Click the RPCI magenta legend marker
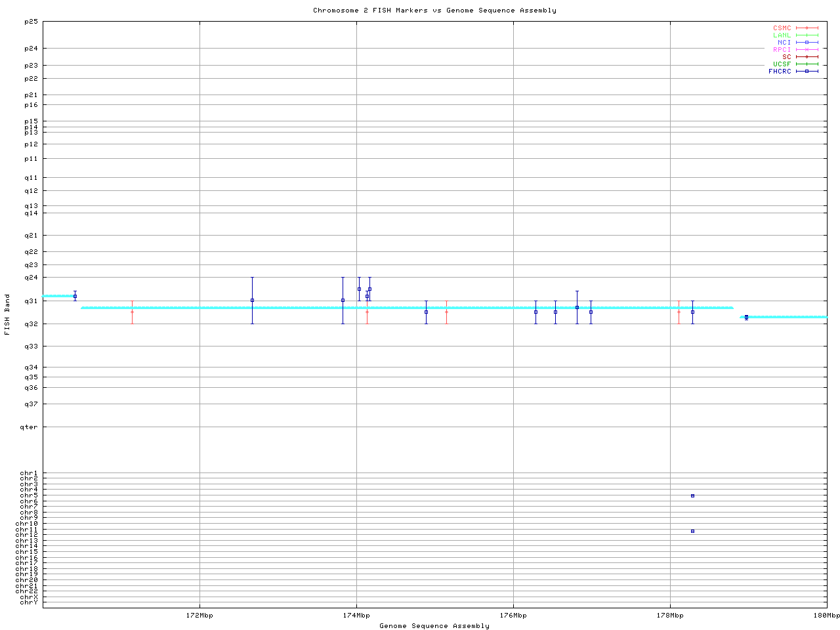Screen dimensions: 840x630 [807, 50]
